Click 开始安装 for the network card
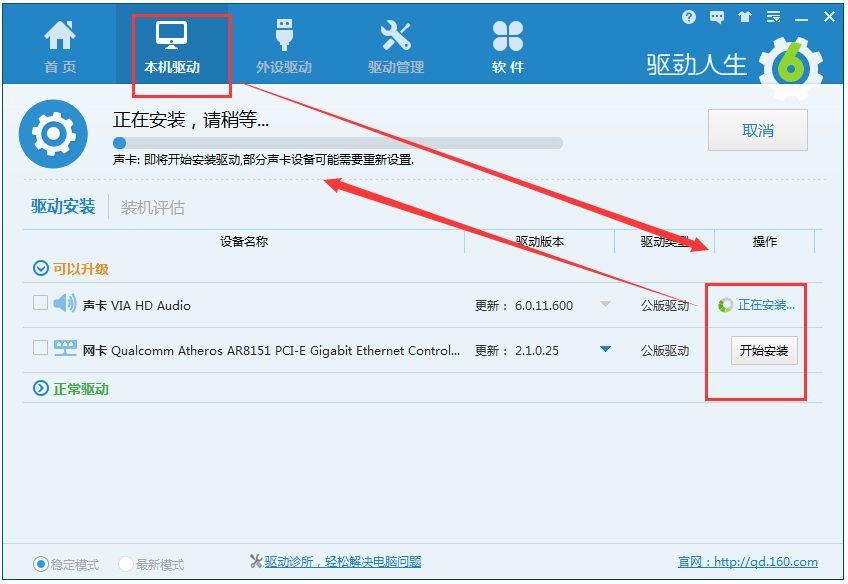The height and width of the screenshot is (584, 848). [x=764, y=350]
